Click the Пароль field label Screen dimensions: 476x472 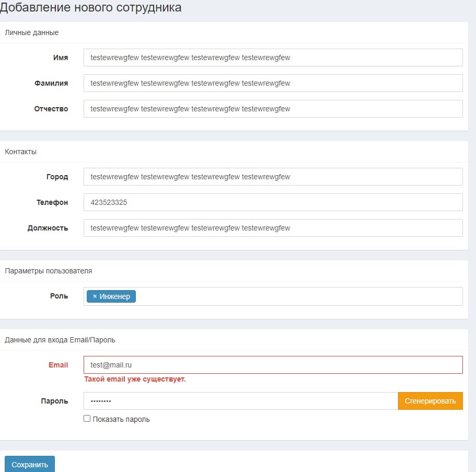54,401
